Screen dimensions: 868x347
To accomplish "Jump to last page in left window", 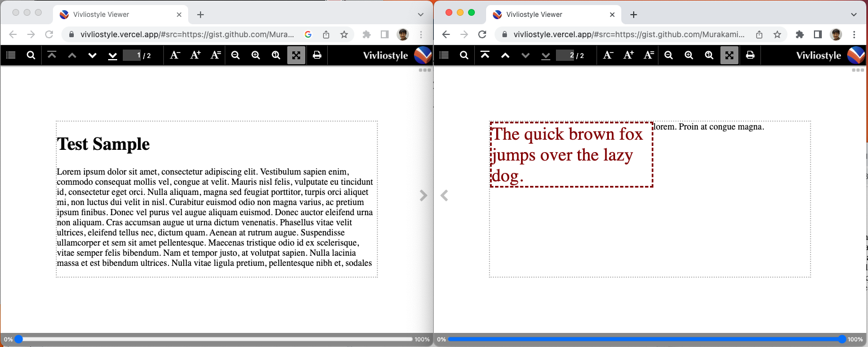I will point(113,55).
